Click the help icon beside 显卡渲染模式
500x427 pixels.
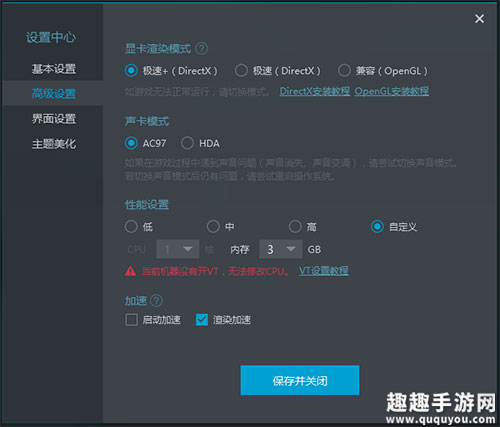201,49
